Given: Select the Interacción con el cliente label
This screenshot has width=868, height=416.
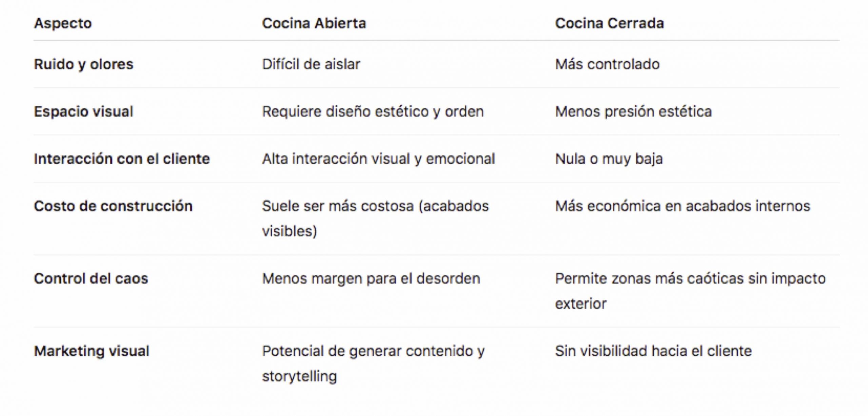Looking at the screenshot, I should coord(122,159).
